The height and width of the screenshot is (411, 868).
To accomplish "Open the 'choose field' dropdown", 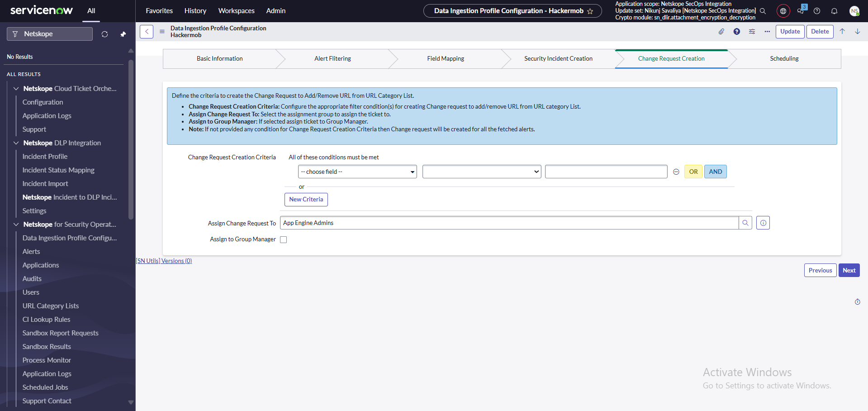I will 357,172.
